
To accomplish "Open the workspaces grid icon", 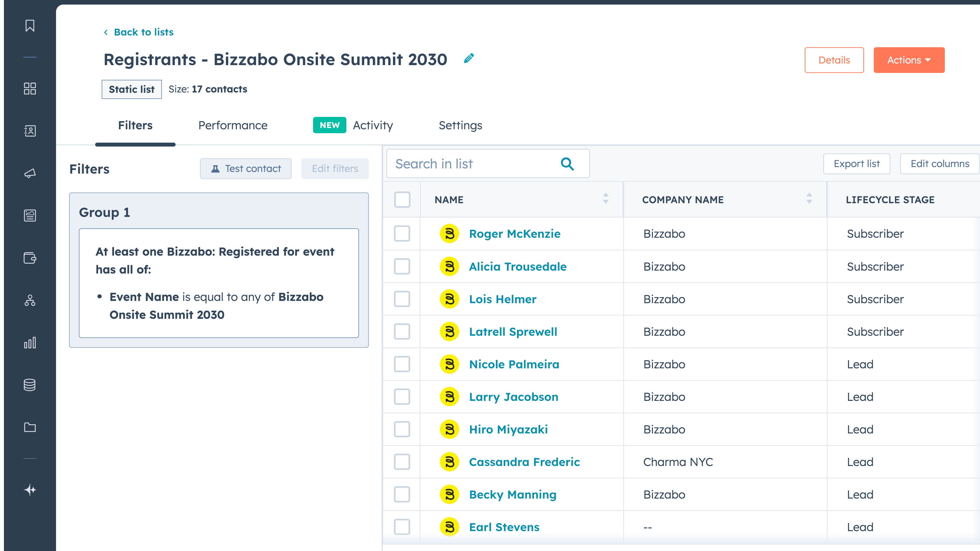I will point(30,88).
